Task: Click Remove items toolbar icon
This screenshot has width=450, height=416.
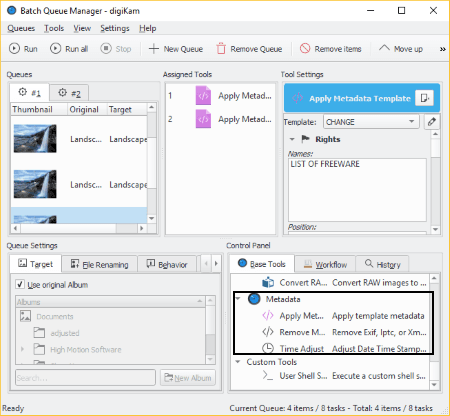Action: 305,49
